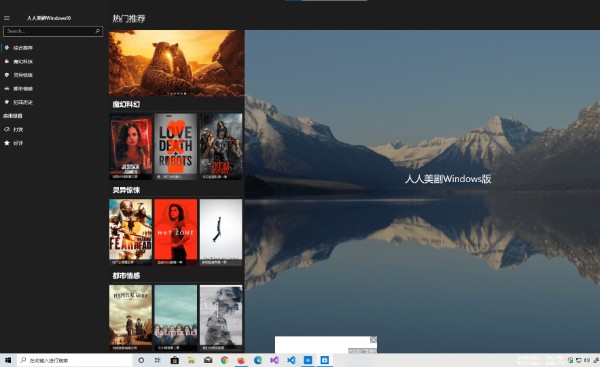Open the hamburger menu in the sidebar

pyautogui.click(x=7, y=18)
